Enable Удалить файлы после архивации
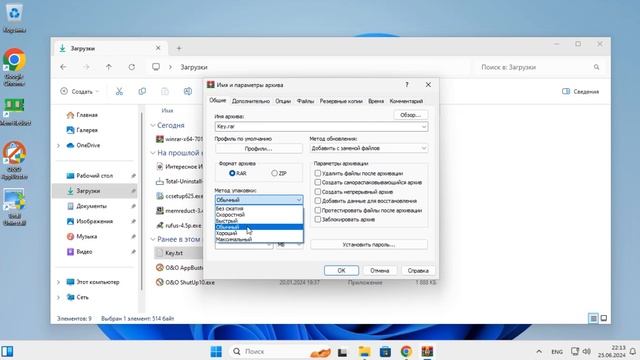The height and width of the screenshot is (360, 640). [318, 173]
